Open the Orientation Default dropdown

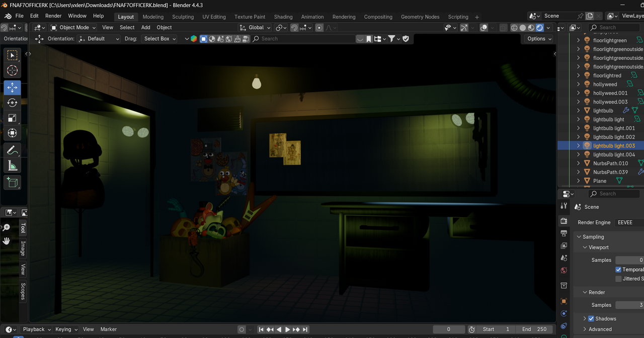[x=99, y=39]
